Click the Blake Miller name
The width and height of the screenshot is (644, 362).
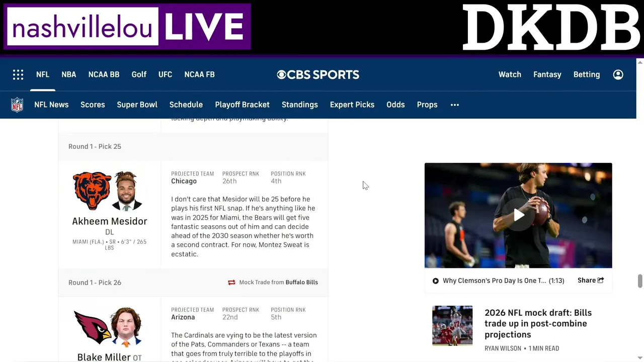coord(104,357)
